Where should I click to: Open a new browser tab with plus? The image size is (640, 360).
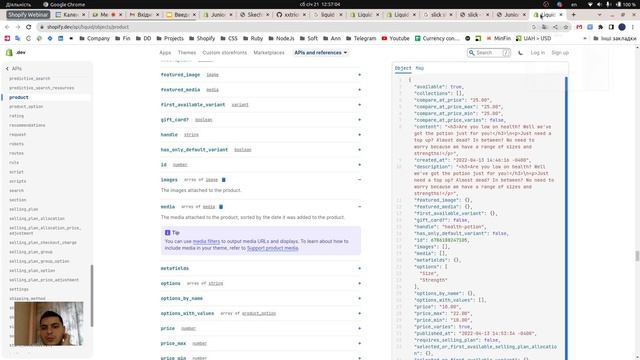[x=573, y=15]
